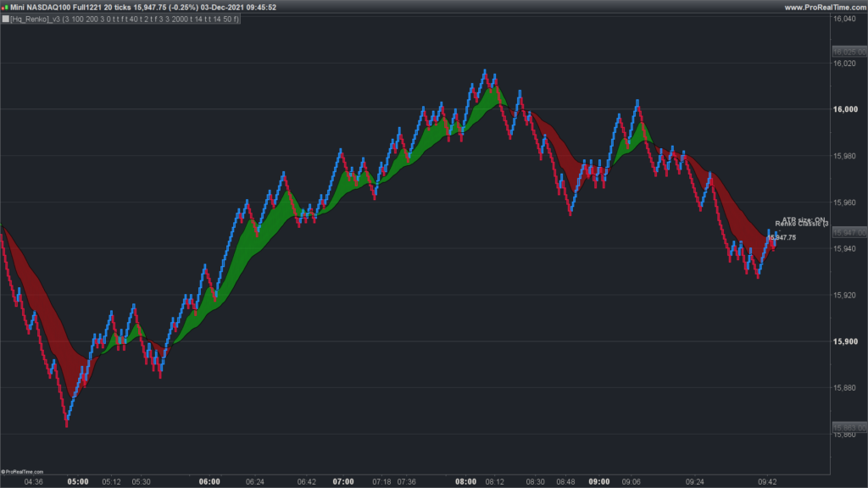The image size is (868, 488).
Task: Click the ATR size: ON chart label
Action: (804, 219)
